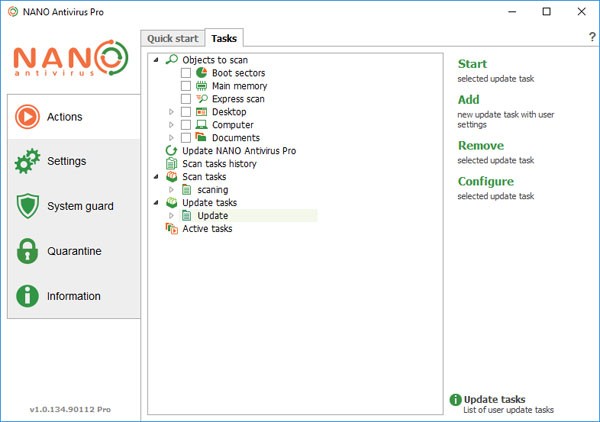The image size is (600, 422).
Task: Click Remove to delete selected update task
Action: [x=480, y=146]
